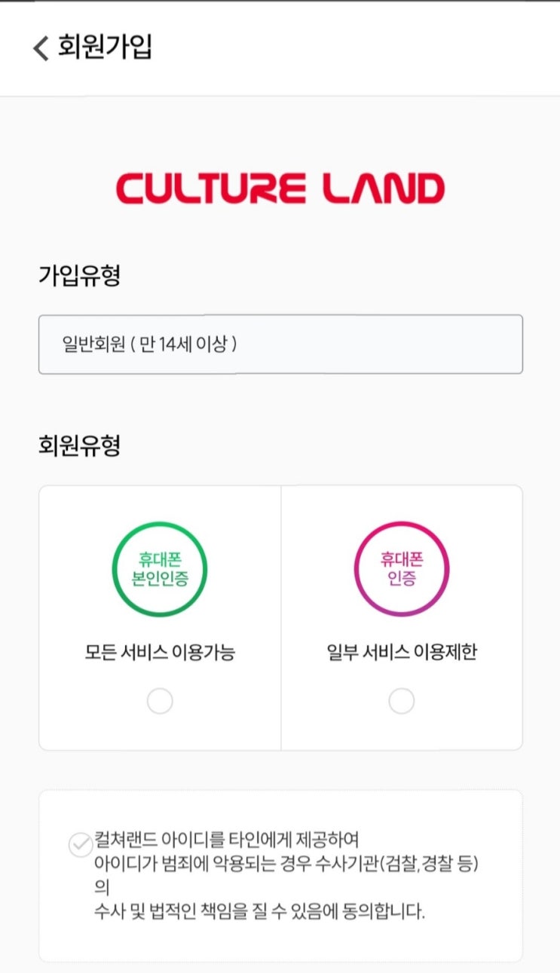Click the line ending with 동의합니다
This screenshot has width=560, height=973.
pos(260,912)
